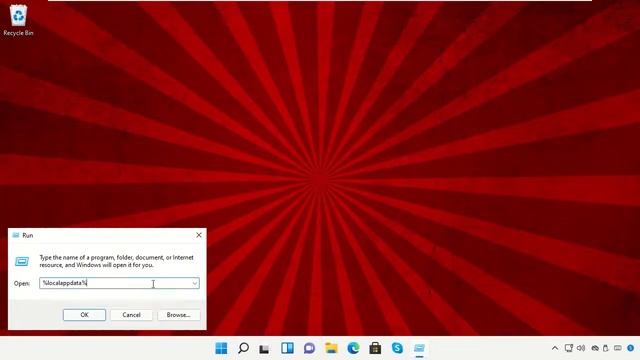Launch Teams Chat from taskbar
The height and width of the screenshot is (360, 640).
(309, 348)
